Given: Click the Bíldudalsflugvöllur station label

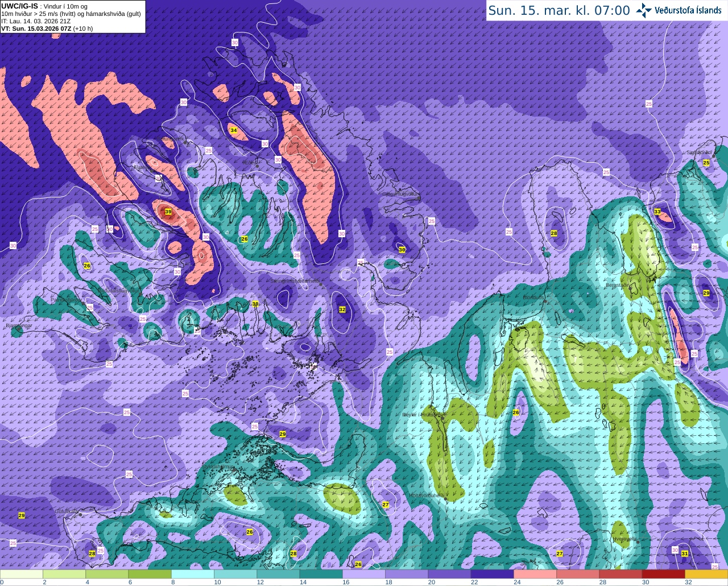Looking at the screenshot, I should coord(118,290).
